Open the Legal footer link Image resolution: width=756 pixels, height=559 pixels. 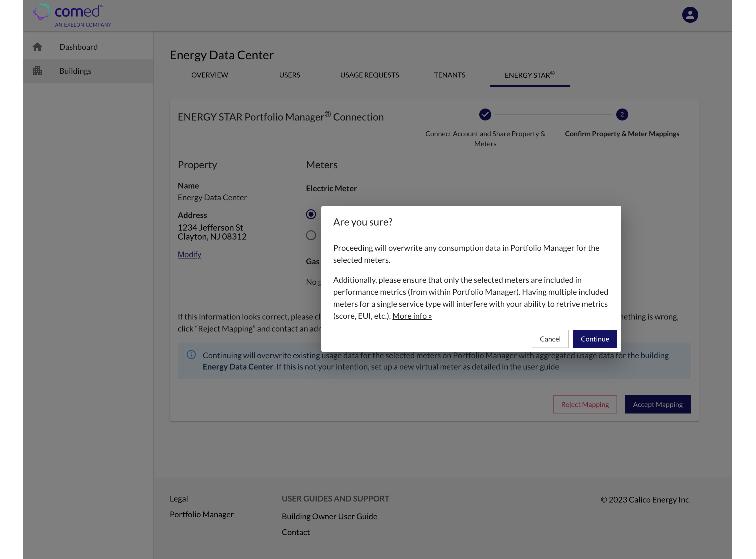coord(179,499)
